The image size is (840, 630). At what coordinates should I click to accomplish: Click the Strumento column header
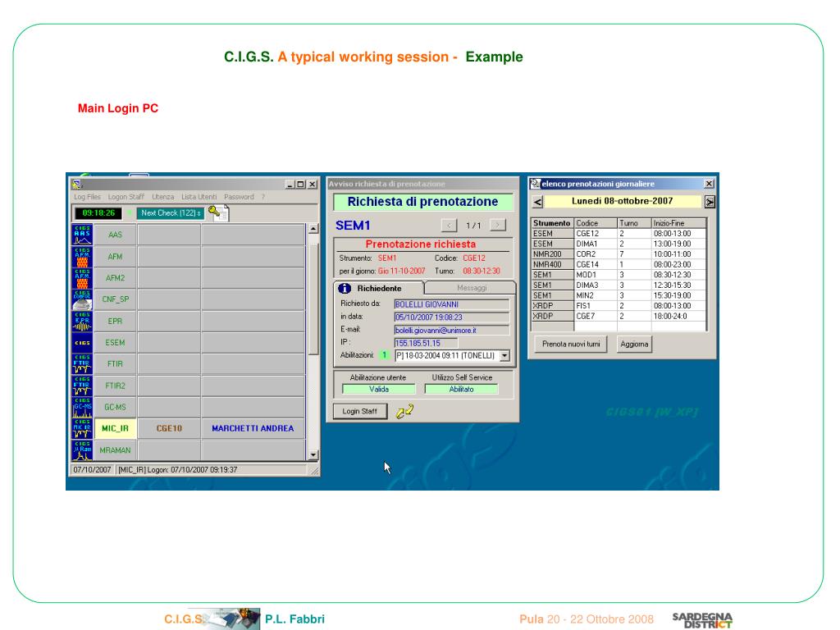pyautogui.click(x=552, y=223)
